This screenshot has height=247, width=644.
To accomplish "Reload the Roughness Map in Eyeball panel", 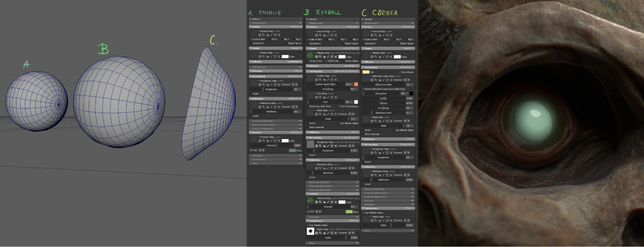I will (x=332, y=146).
